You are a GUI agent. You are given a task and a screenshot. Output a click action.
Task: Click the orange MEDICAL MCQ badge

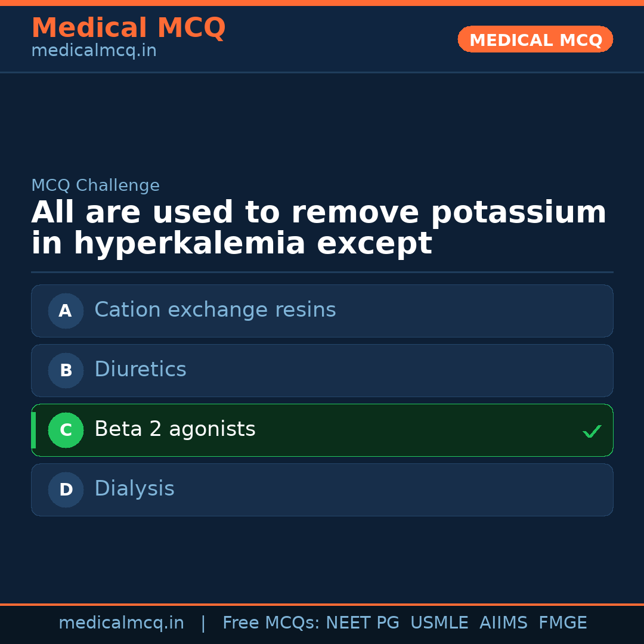pos(535,40)
